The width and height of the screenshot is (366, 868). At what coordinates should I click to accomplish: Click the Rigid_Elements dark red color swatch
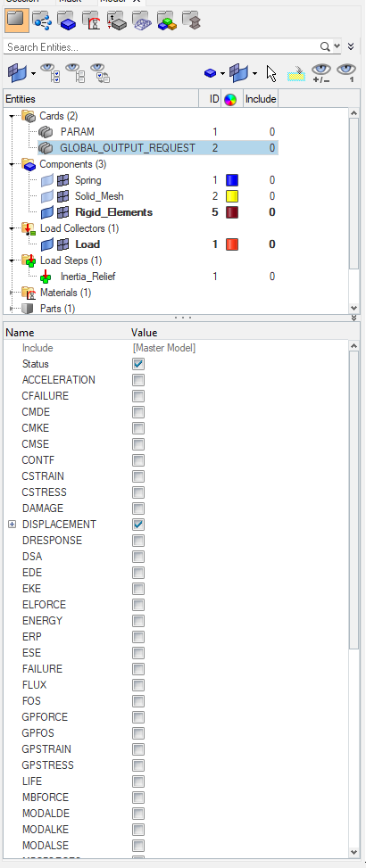coord(232,212)
